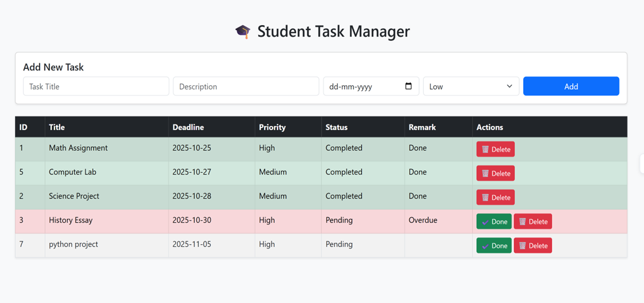644x303 pixels.
Task: Click ID 5 in the Computer Lab row
Action: [21, 172]
